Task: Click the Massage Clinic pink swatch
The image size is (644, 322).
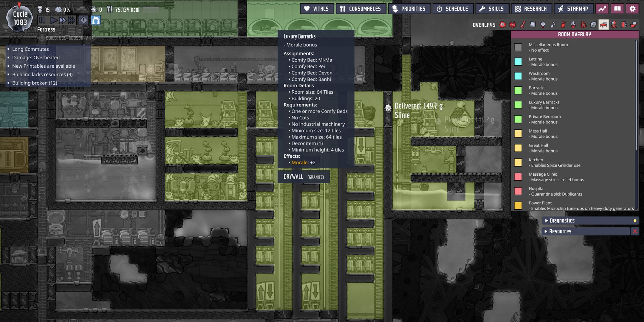Action: point(518,177)
